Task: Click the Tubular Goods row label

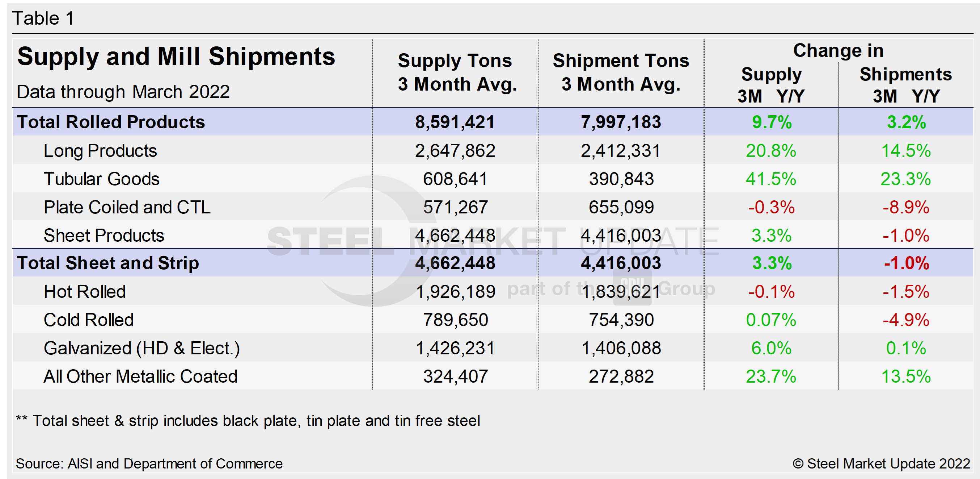Action: tap(101, 179)
